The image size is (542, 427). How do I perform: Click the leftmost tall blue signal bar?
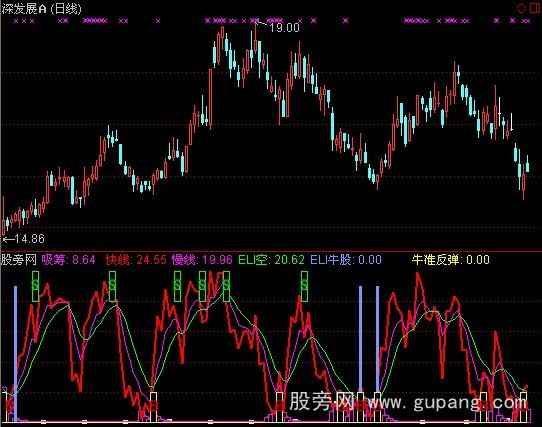(x=16, y=353)
